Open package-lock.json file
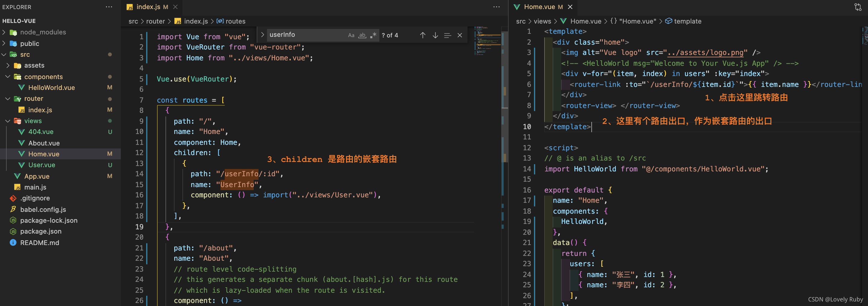 tap(49, 221)
